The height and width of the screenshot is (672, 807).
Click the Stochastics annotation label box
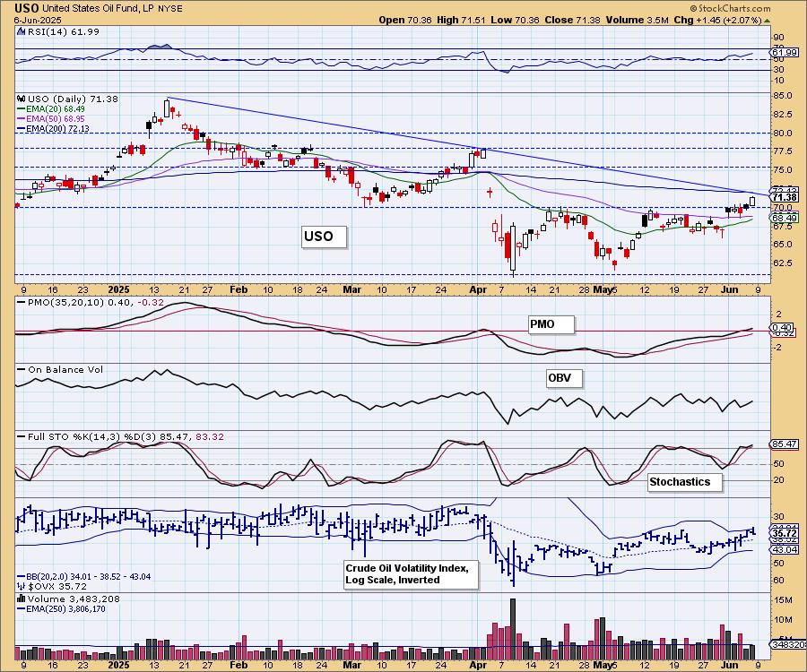[685, 482]
